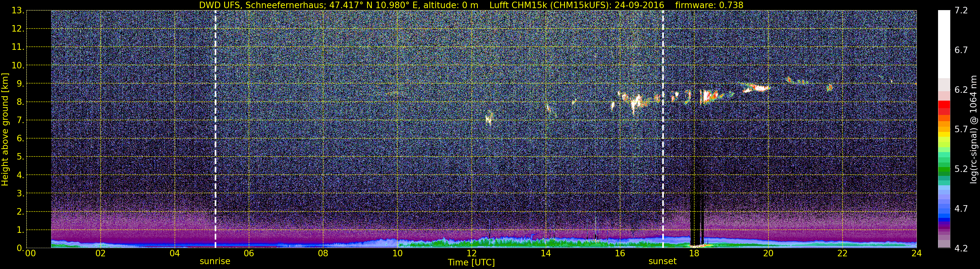Click the height axis tick '11.'
The width and height of the screenshot is (980, 269).
click(18, 47)
